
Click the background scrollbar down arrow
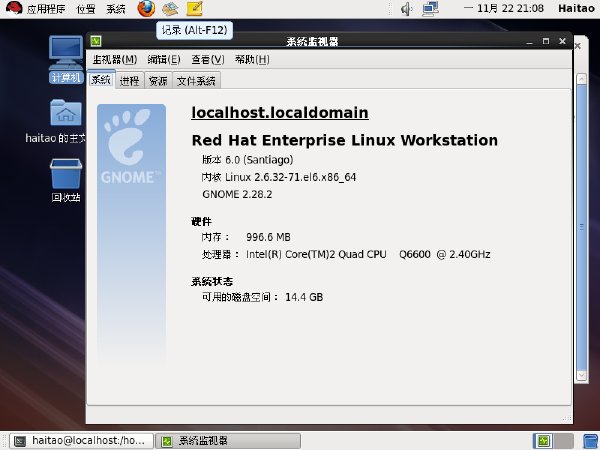point(582,375)
